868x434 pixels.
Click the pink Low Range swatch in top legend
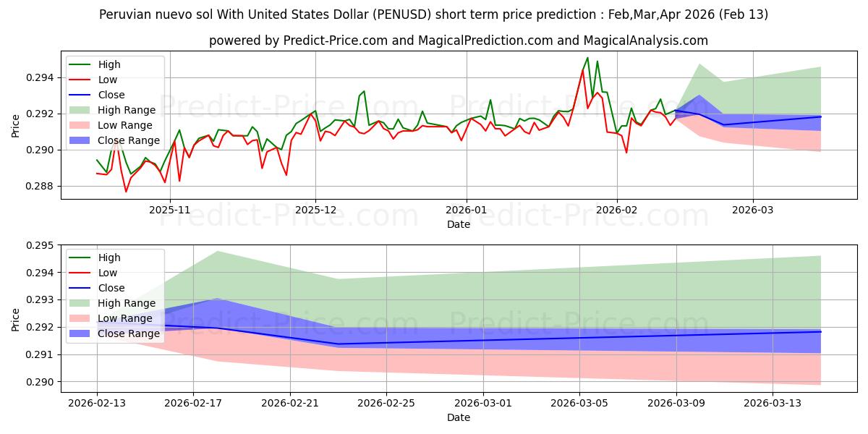(82, 126)
